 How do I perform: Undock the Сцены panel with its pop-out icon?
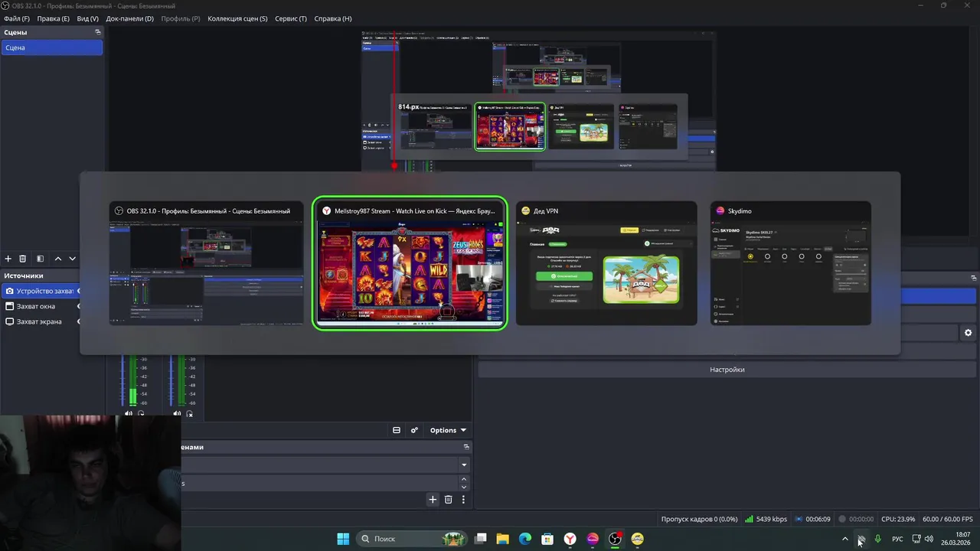tap(97, 32)
